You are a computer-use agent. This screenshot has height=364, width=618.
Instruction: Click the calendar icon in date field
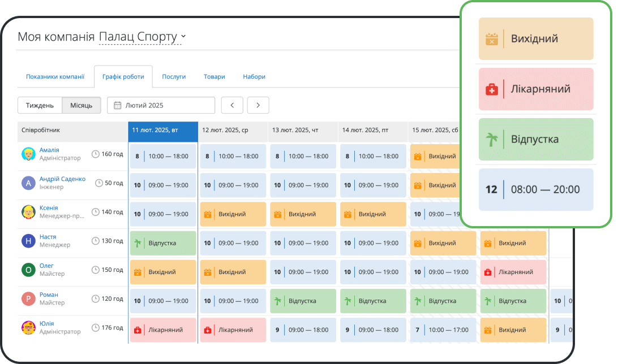click(117, 105)
